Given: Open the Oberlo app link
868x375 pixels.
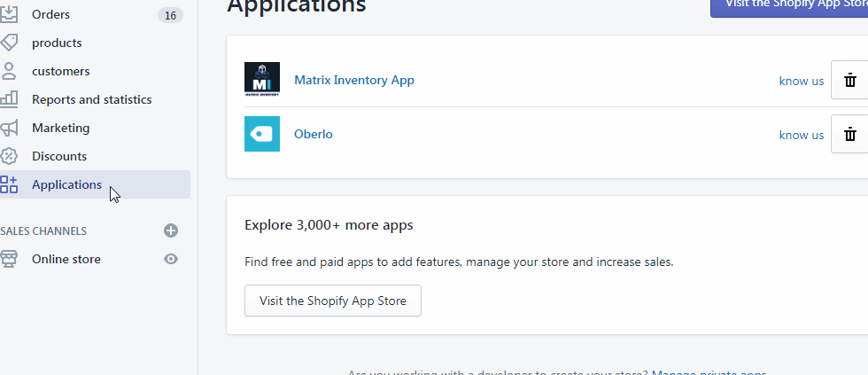Looking at the screenshot, I should tap(314, 134).
